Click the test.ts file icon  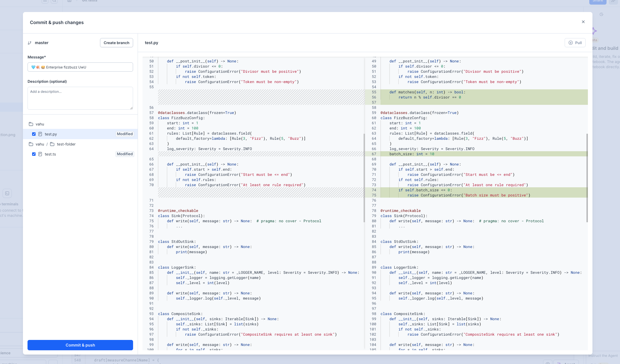pyautogui.click(x=40, y=154)
